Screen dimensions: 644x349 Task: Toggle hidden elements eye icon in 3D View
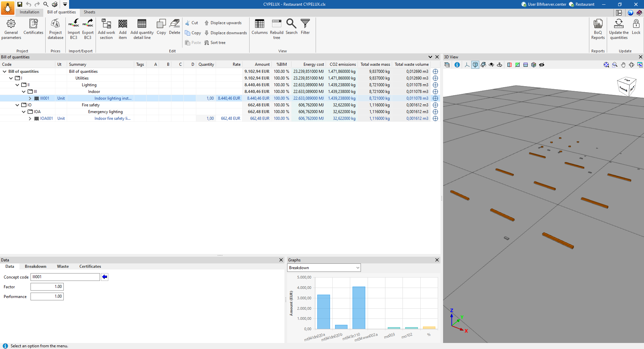click(x=542, y=65)
